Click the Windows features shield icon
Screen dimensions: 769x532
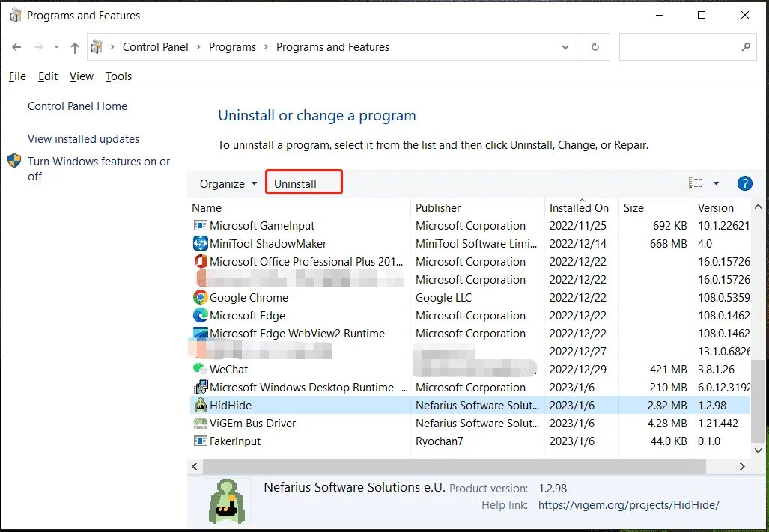(14, 161)
